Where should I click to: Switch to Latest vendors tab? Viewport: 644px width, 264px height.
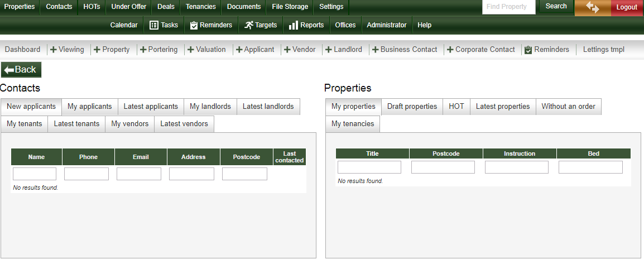(x=184, y=124)
